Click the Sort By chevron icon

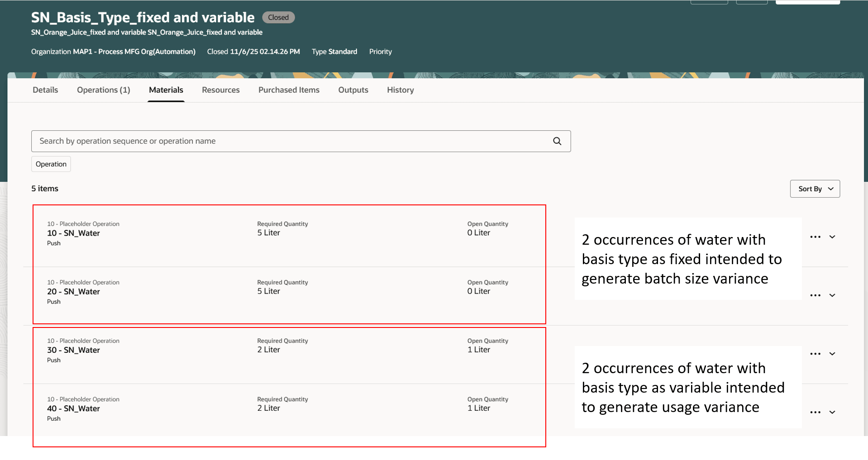(x=830, y=189)
